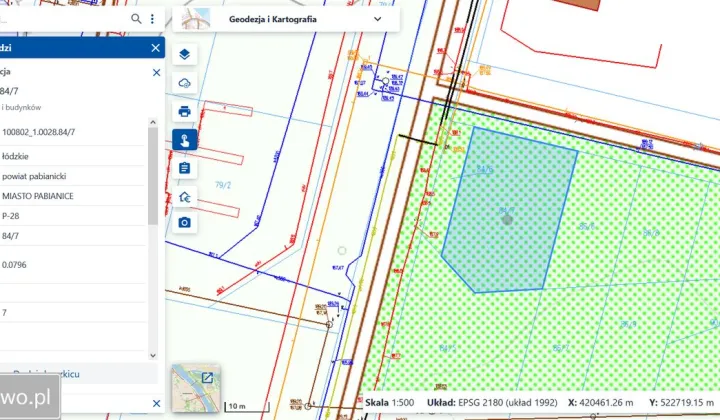Click the search magnifier icon
Screen dimensions: 720x420
tap(136, 19)
